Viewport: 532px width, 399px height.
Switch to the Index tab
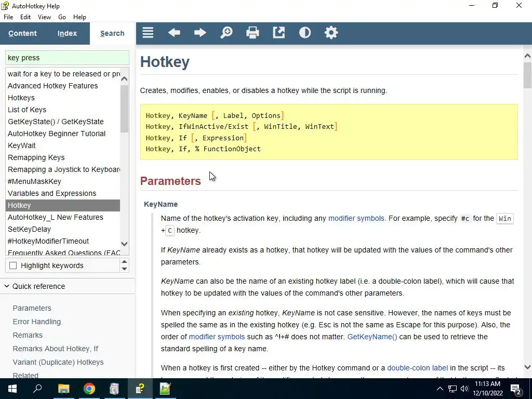67,33
